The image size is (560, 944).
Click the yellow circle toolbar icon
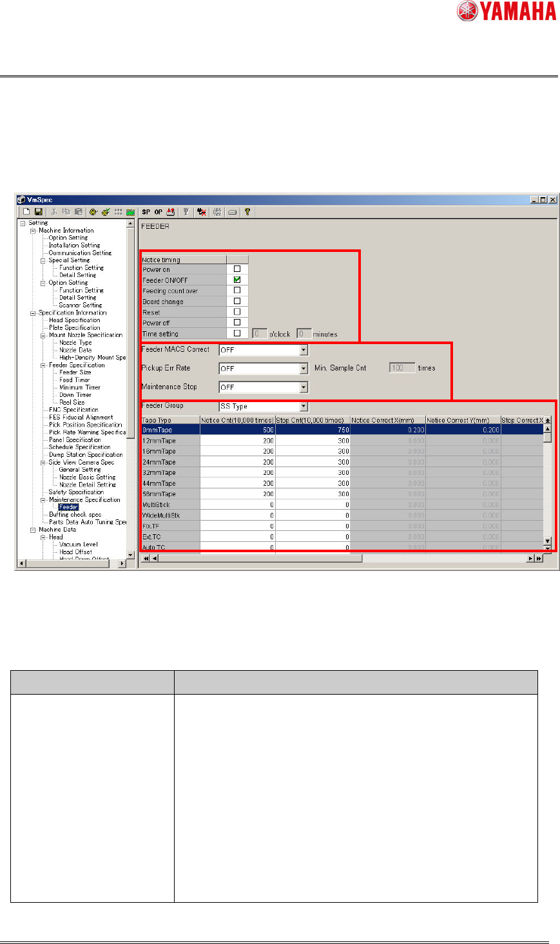pyautogui.click(x=93, y=211)
